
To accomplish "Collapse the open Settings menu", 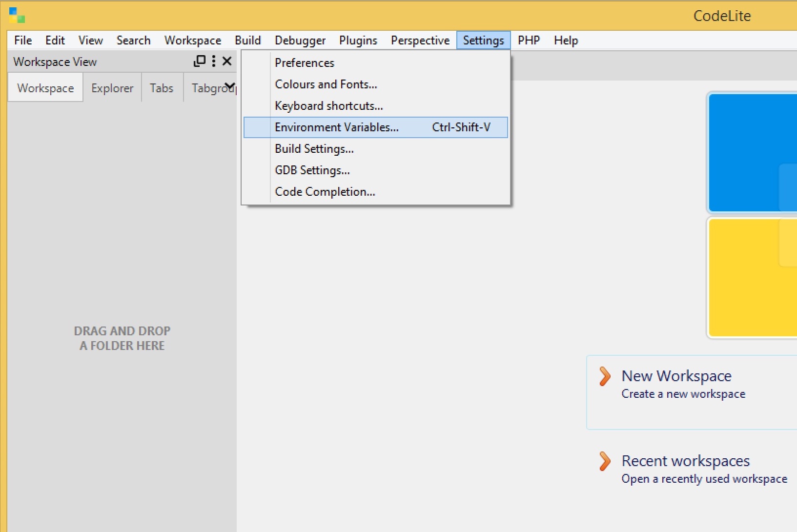I will [484, 41].
